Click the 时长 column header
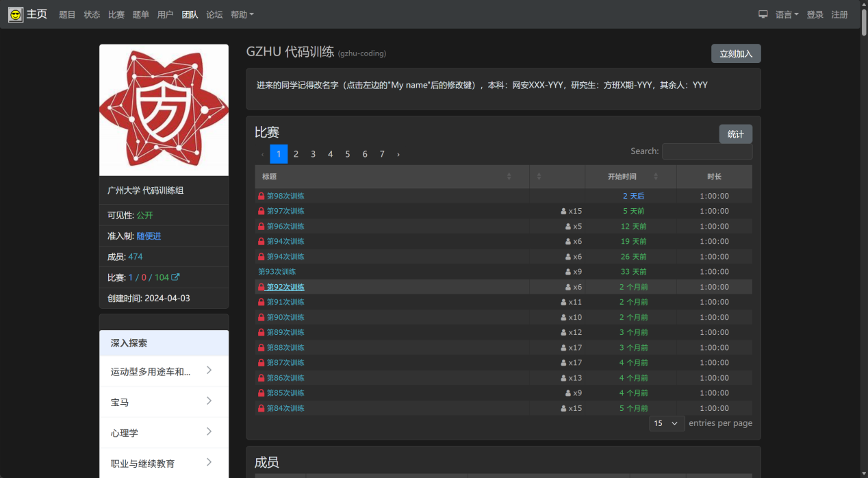The image size is (868, 478). [x=714, y=177]
